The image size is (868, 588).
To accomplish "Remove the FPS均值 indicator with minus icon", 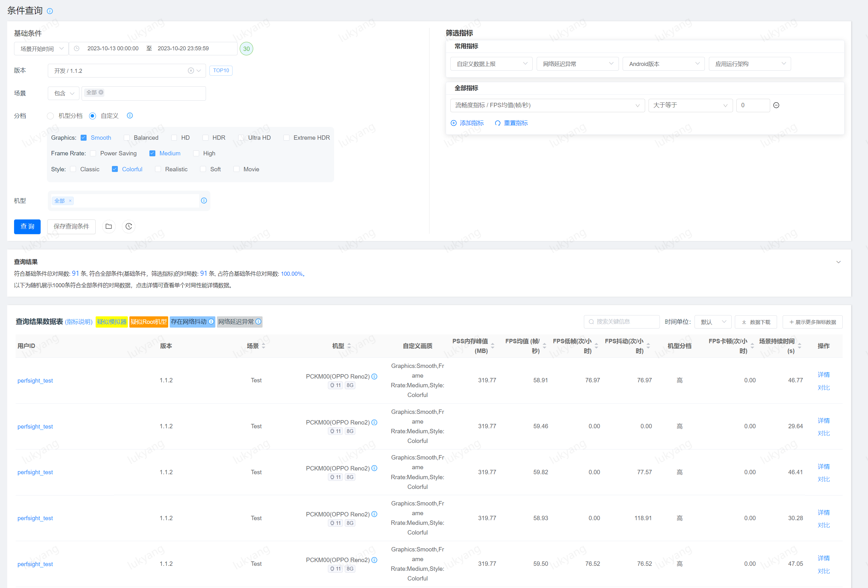I will pos(776,105).
